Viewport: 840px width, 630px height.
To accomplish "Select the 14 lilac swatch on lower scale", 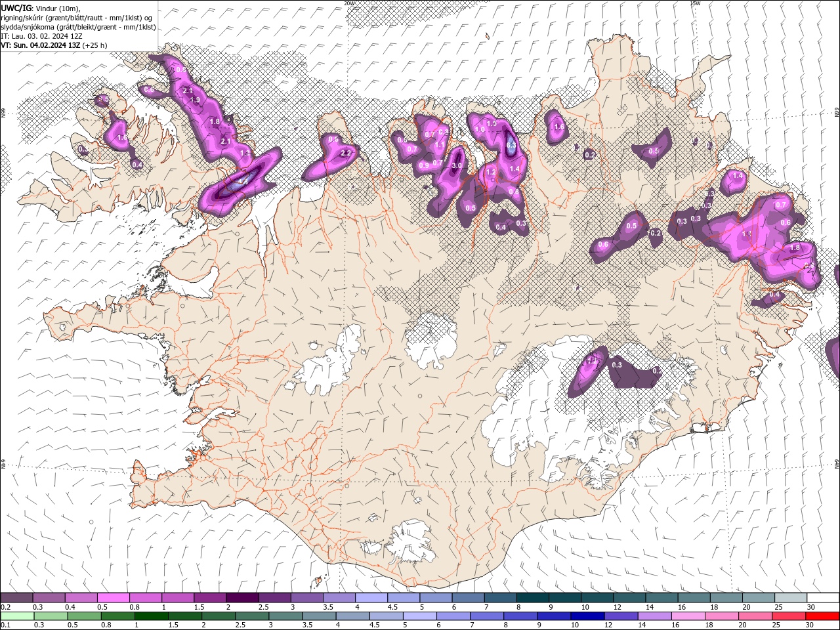I will pyautogui.click(x=654, y=616).
